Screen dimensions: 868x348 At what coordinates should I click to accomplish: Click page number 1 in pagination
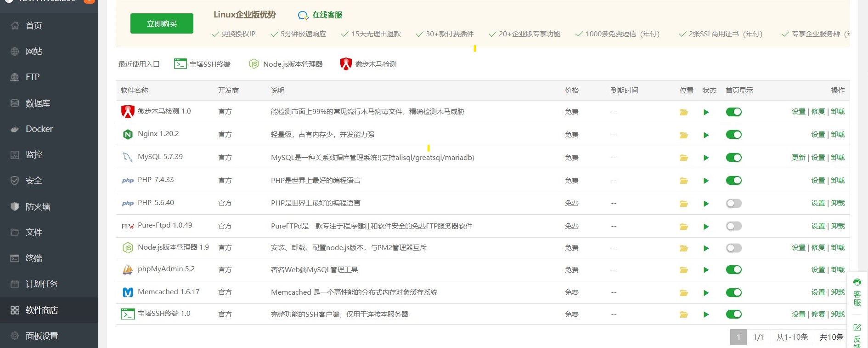[738, 337]
